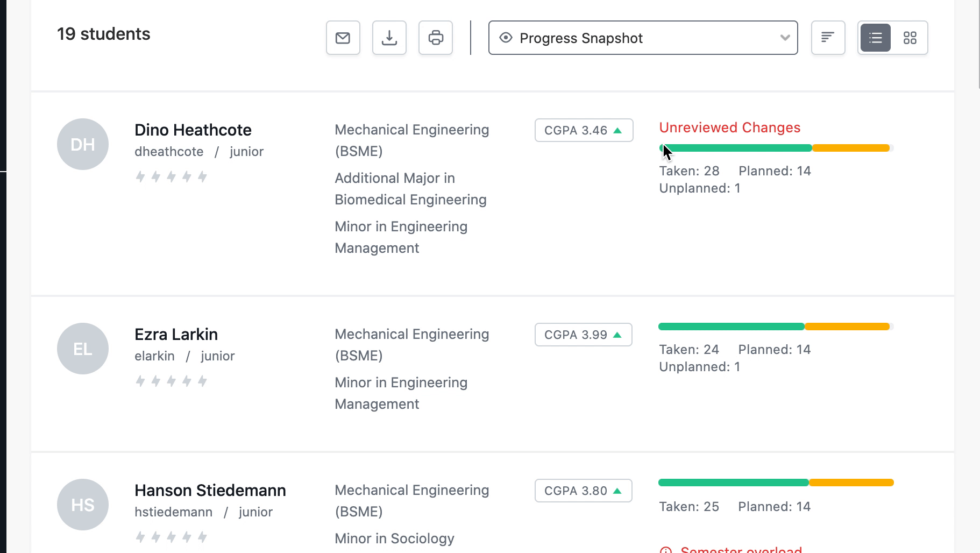The width and height of the screenshot is (980, 553).
Task: Click the email students envelope icon
Action: [343, 38]
